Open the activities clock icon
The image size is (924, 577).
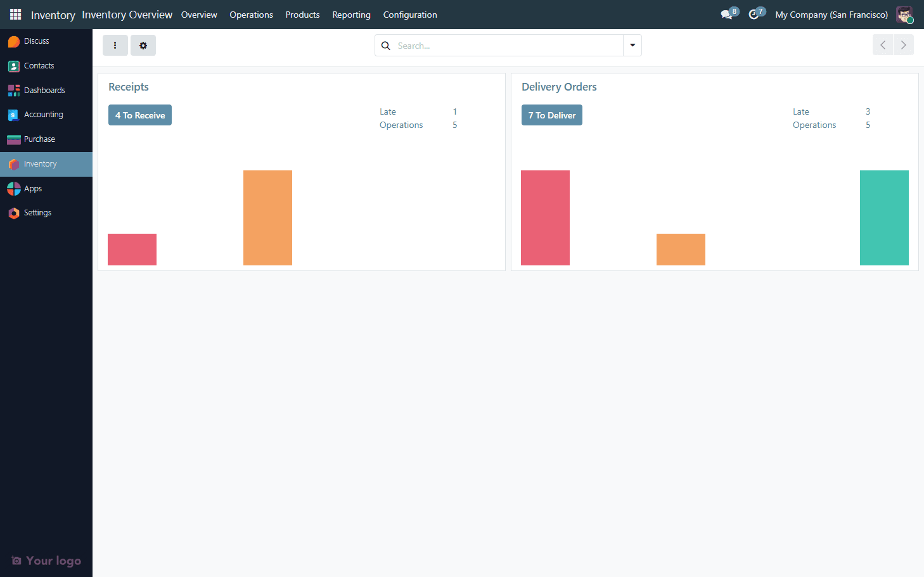tap(754, 15)
